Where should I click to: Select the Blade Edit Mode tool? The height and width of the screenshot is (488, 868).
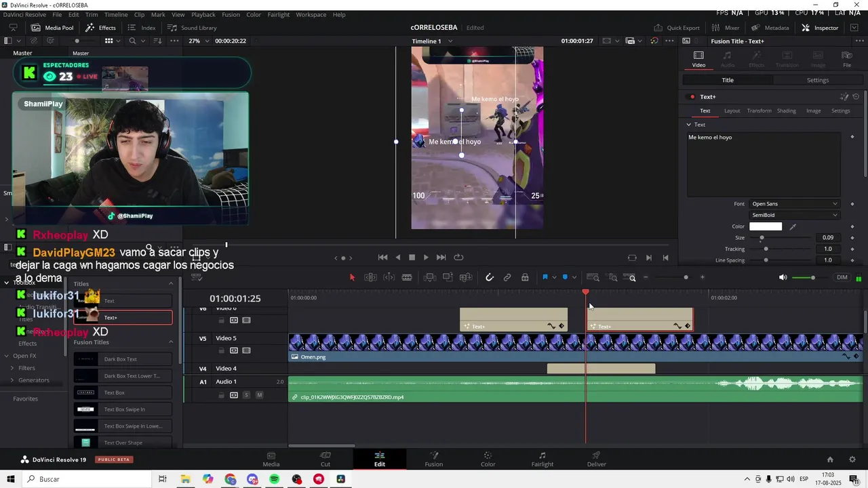pyautogui.click(x=407, y=277)
